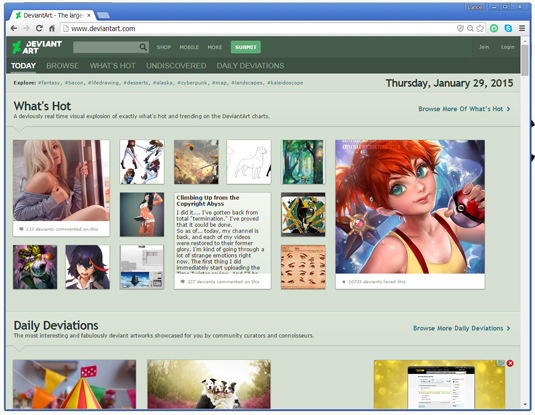
Task: Click the search magnifier in DeviantArt header
Action: click(143, 47)
